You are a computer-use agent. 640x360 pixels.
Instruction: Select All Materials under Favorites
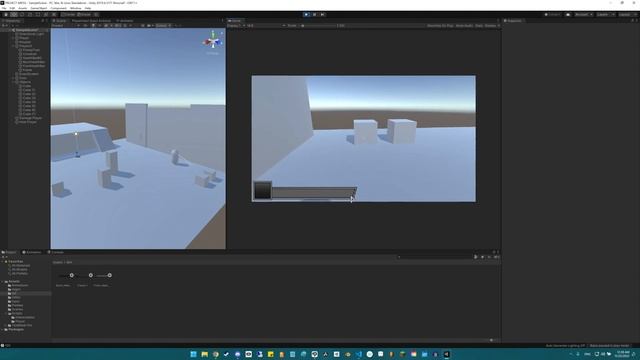[20, 265]
